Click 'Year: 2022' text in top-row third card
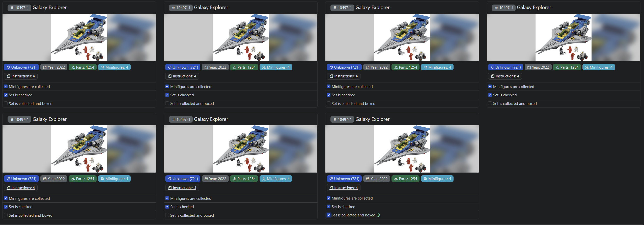Screen dimensions: 644x225 pyautogui.click(x=379, y=67)
